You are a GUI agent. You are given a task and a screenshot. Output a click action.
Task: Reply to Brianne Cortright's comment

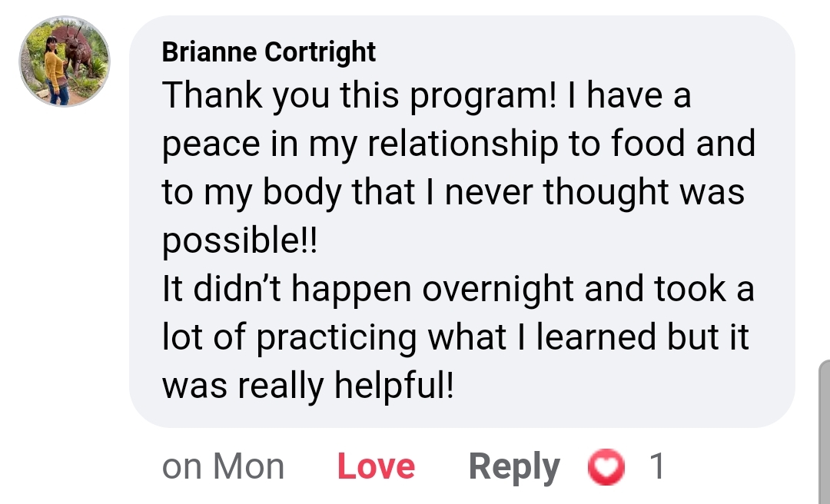(514, 466)
